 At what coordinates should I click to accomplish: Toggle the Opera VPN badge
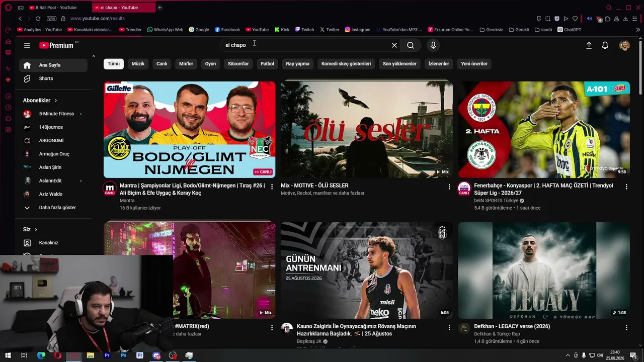(51, 19)
